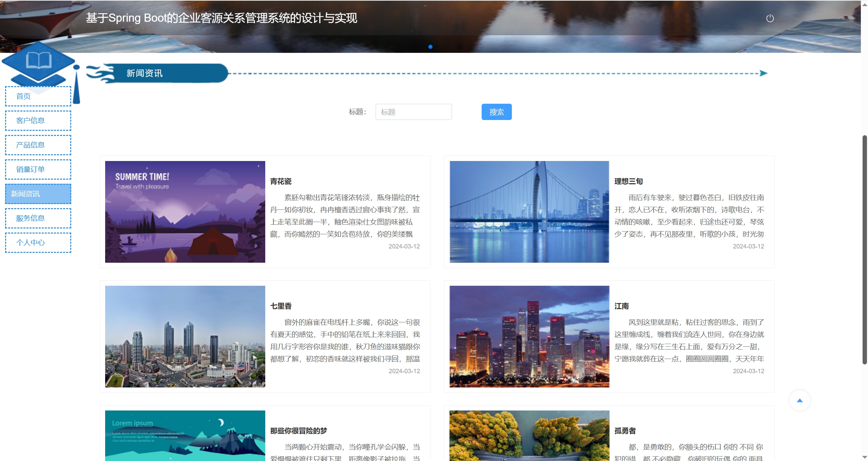Viewport: 868px width, 461px height.
Task: Open 客户信息 in the sidebar menu
Action: coord(38,121)
